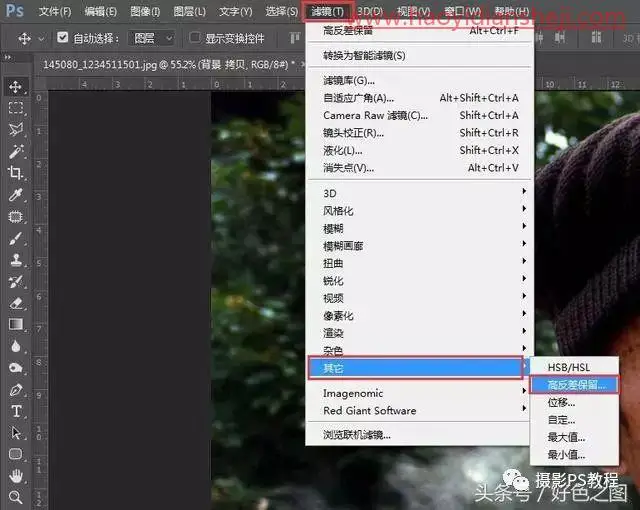Select the Clone Stamp tool
This screenshot has height=510, width=640.
pos(16,260)
